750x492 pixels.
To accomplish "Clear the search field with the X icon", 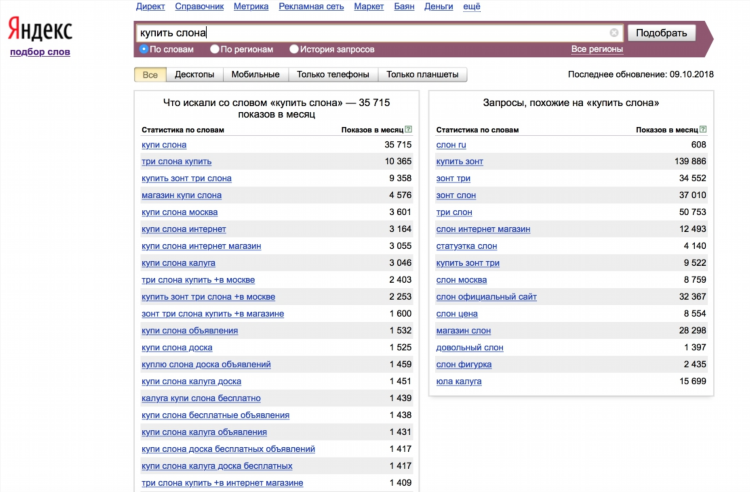I will (x=614, y=33).
